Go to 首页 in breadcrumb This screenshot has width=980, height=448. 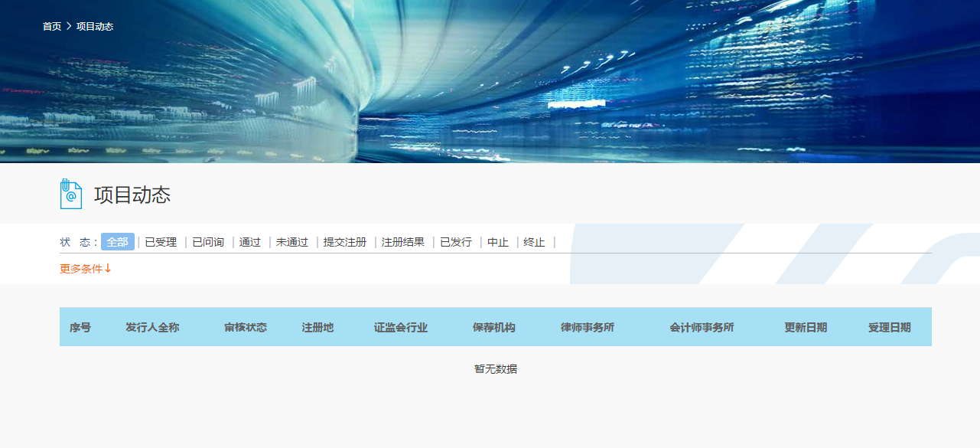52,26
